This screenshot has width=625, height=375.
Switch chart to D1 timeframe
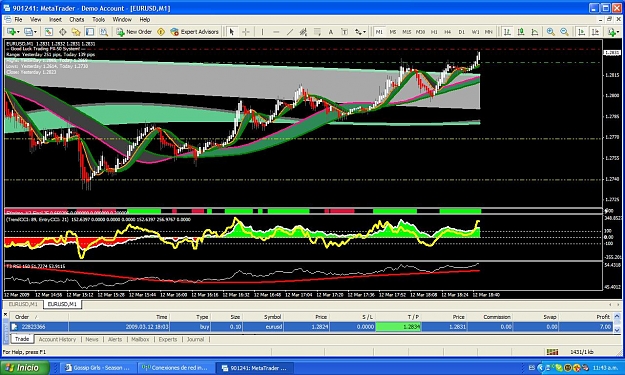pyautogui.click(x=462, y=32)
